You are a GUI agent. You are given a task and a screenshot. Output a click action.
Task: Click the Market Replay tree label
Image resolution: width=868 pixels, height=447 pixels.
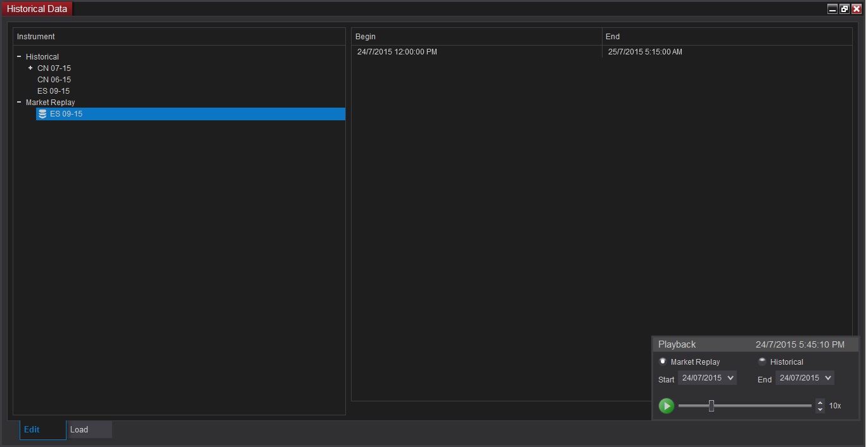pos(50,103)
